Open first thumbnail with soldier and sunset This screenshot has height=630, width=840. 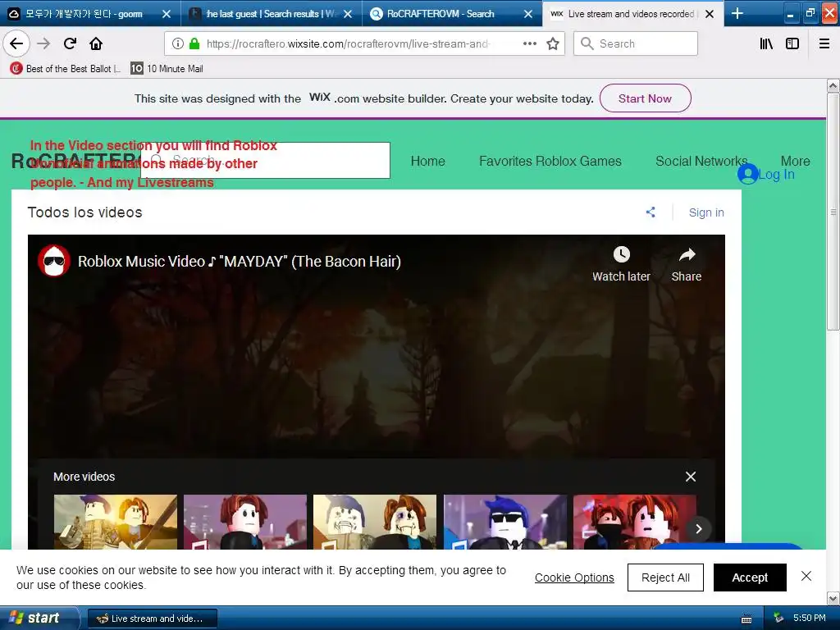pyautogui.click(x=115, y=522)
